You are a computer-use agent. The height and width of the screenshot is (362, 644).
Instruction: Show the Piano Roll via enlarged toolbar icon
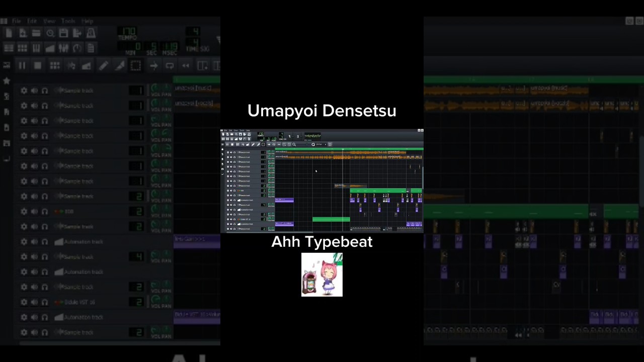36,48
